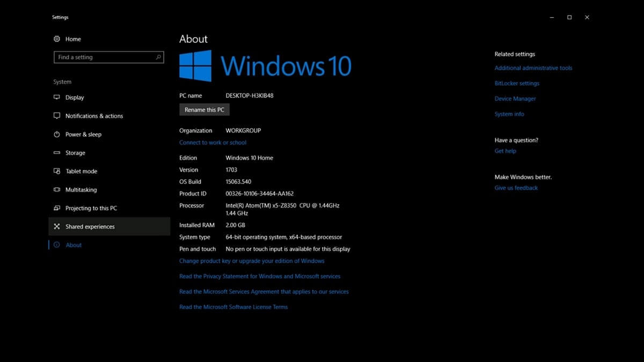
Task: Open Connect to work or school link
Action: point(213,143)
